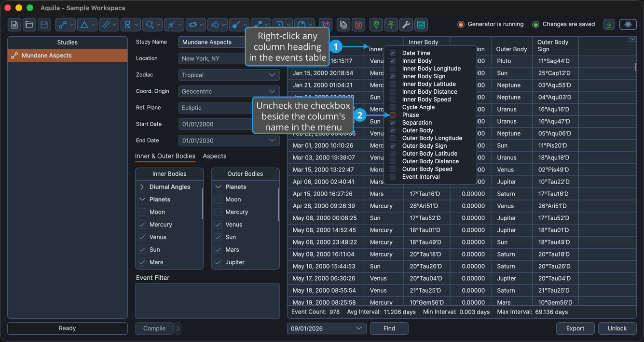Open the Zodiac Tropical dropdown
This screenshot has height=342, width=644.
coord(229,75)
